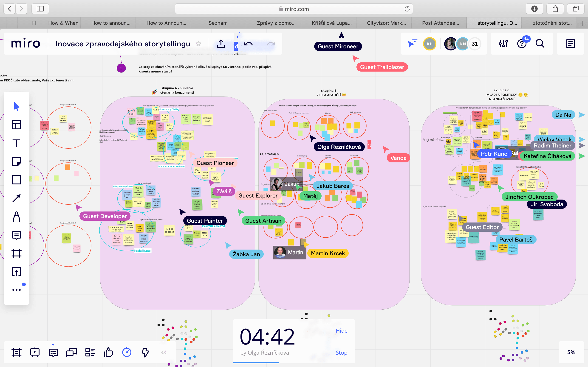Star the board as favorite

pos(198,44)
